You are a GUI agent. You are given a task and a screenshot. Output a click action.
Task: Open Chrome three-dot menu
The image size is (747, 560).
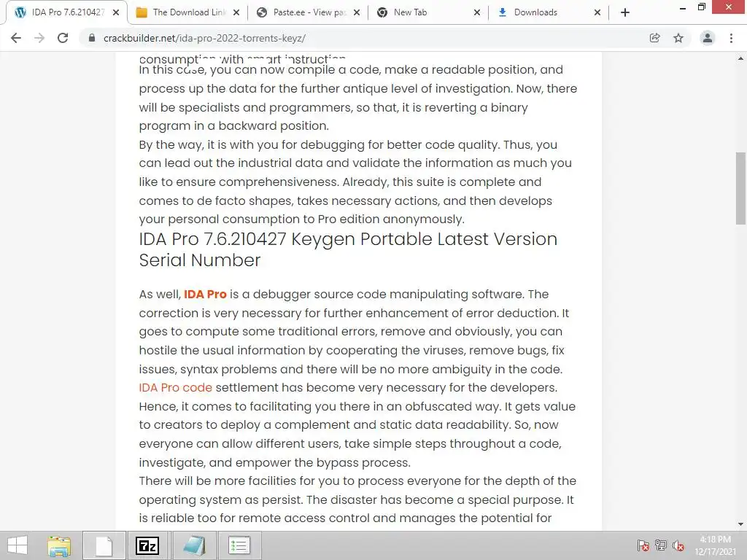[x=731, y=38]
